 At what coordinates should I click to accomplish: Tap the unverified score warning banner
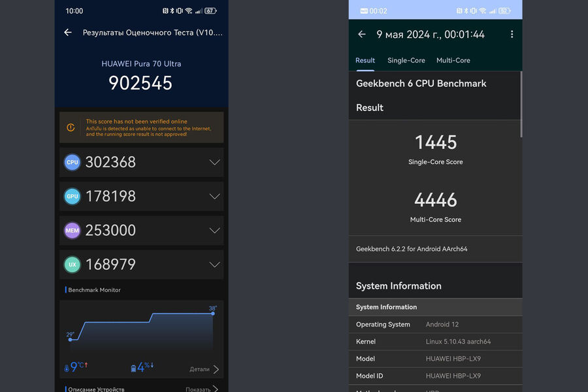point(141,127)
